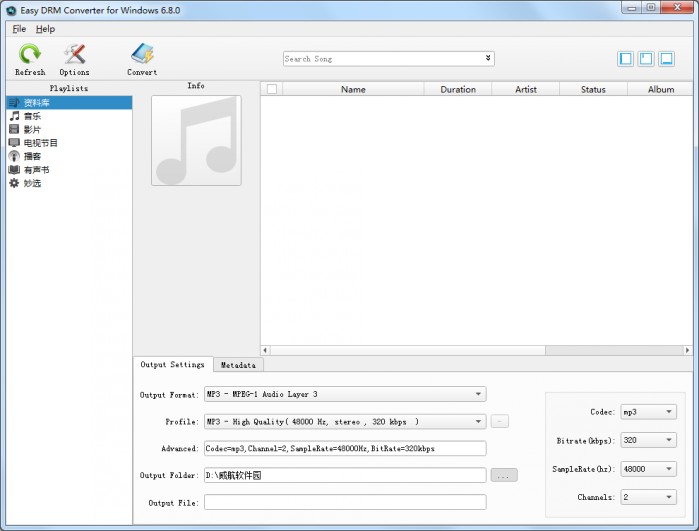
Task: Open the Help menu
Action: [x=45, y=29]
